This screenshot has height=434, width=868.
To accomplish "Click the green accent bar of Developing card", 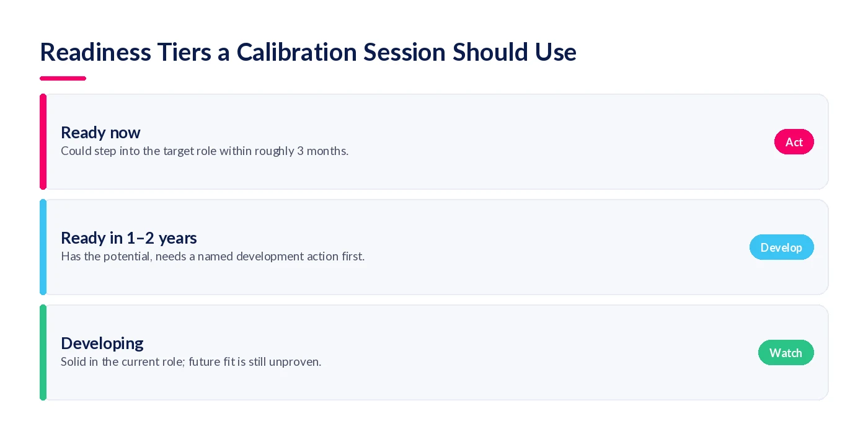I will pyautogui.click(x=43, y=353).
